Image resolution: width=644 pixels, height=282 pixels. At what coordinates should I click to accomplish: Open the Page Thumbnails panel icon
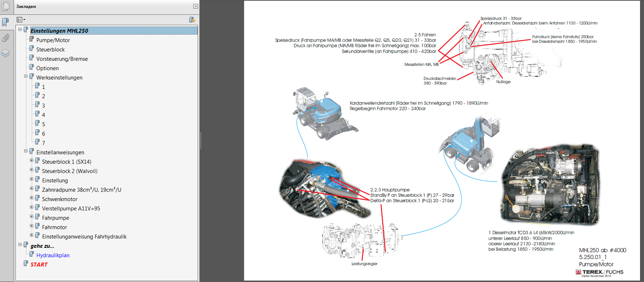point(5,7)
